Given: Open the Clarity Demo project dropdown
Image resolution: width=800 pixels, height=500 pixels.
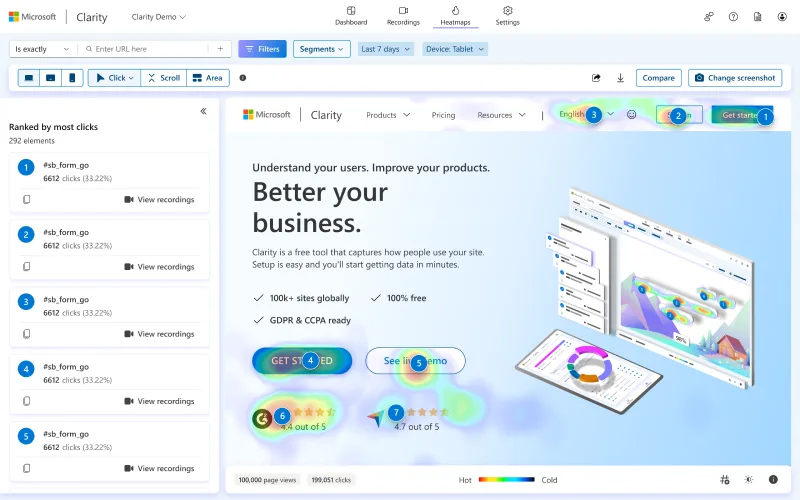Looking at the screenshot, I should 159,17.
